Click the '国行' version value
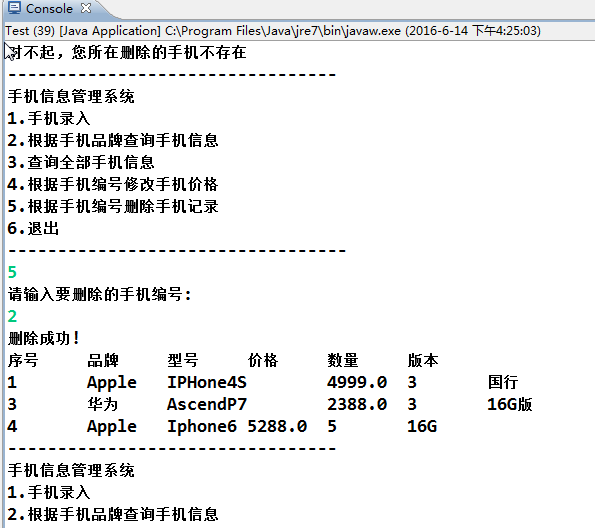 coord(503,382)
